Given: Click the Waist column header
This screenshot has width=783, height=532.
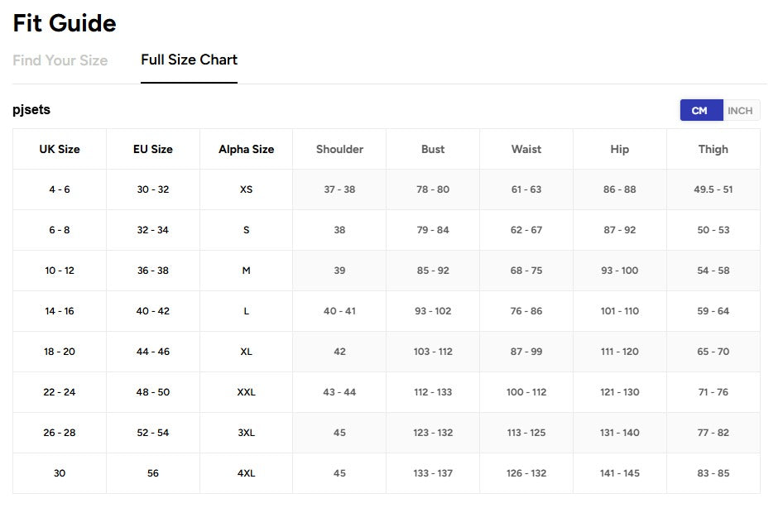Looking at the screenshot, I should click(x=526, y=150).
